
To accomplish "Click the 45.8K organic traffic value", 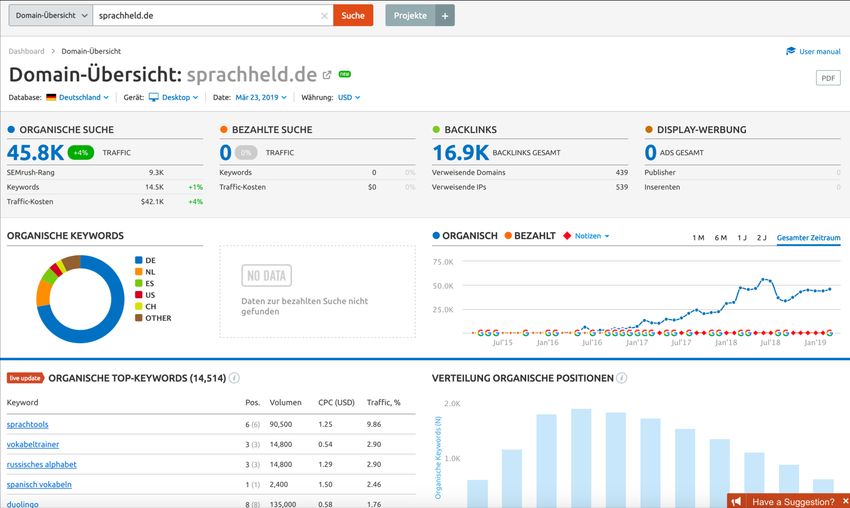I will (x=35, y=153).
